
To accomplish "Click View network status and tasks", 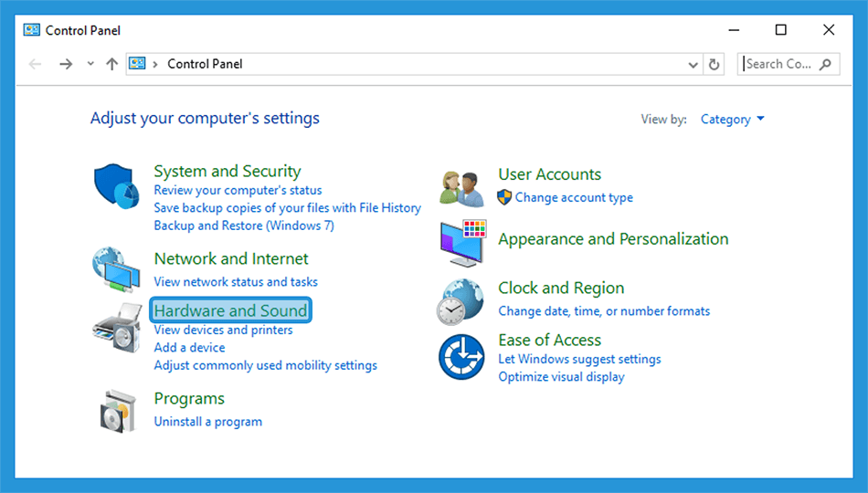I will 236,281.
